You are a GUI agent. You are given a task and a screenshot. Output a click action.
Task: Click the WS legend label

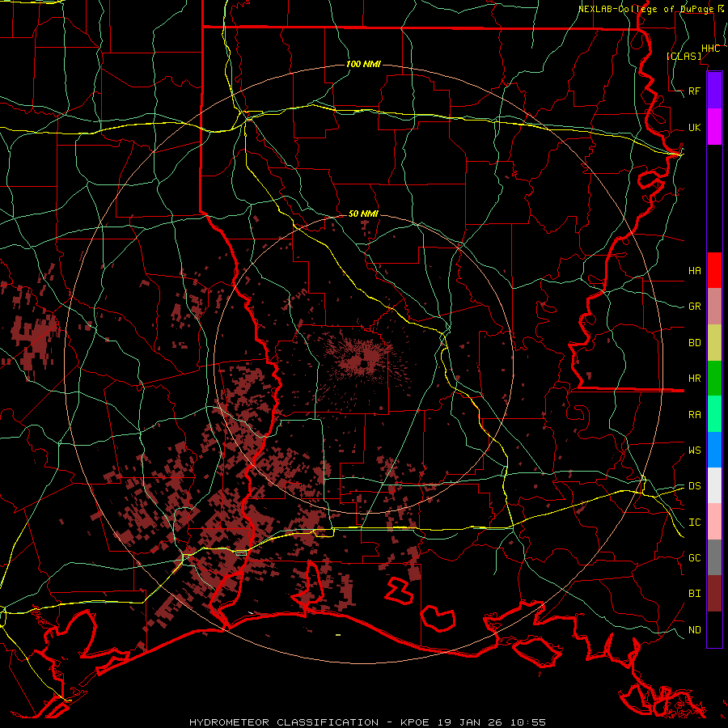click(x=695, y=451)
